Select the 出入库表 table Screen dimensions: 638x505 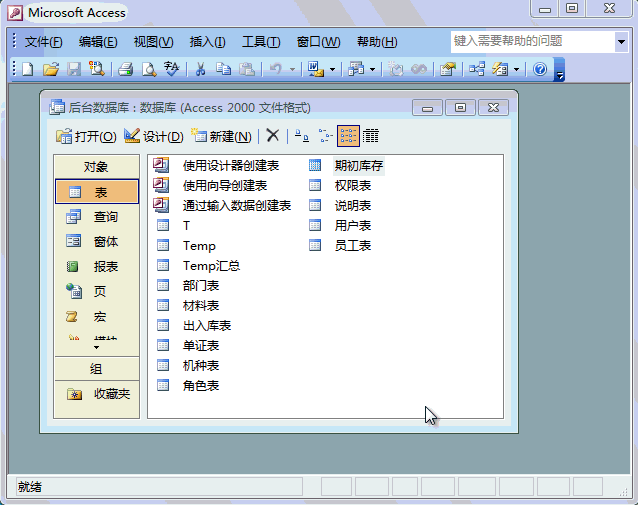coord(194,325)
